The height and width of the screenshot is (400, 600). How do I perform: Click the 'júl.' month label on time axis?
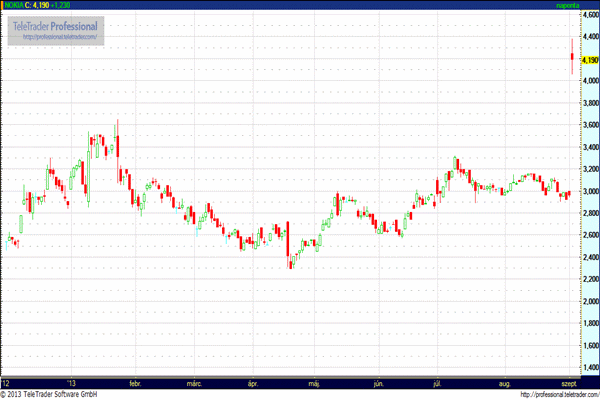(438, 382)
